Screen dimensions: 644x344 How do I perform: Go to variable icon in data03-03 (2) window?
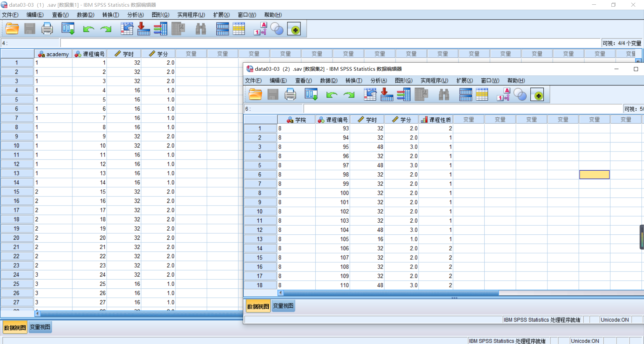tap(387, 95)
